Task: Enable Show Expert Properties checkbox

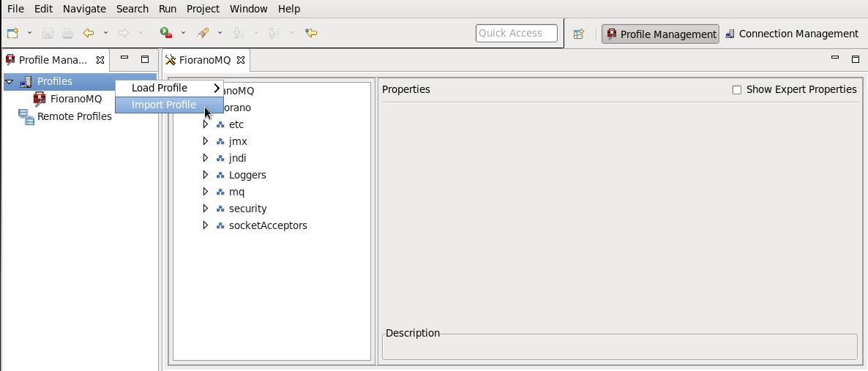Action: coord(737,90)
